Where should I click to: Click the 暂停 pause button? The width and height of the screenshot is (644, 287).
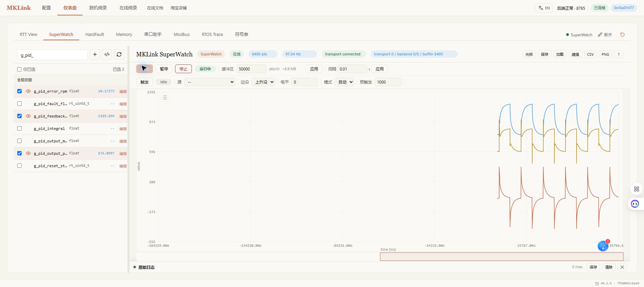164,69
